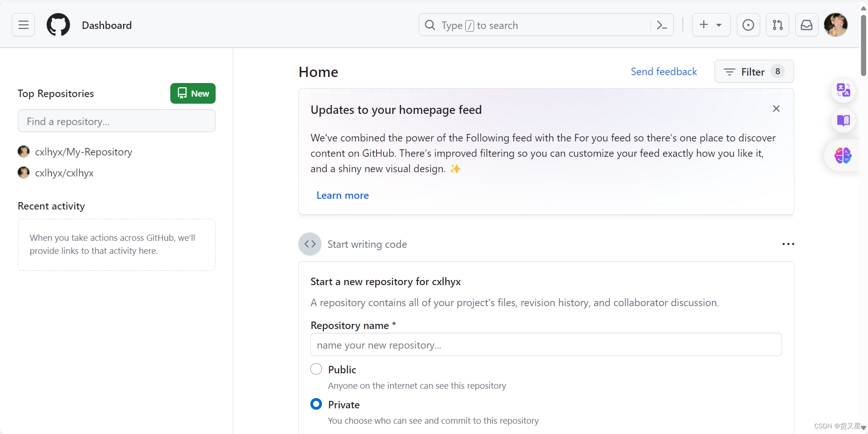
Task: Click the translate extension icon on right edge
Action: tap(843, 90)
